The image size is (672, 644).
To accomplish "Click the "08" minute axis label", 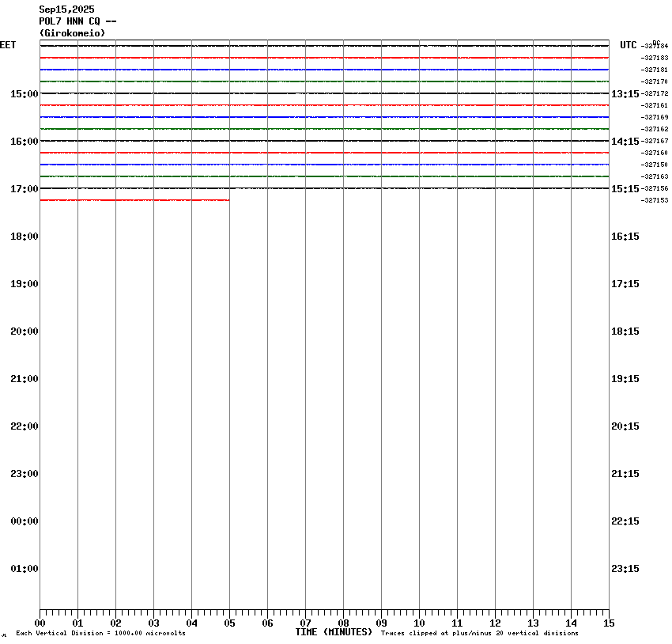I will [343, 623].
